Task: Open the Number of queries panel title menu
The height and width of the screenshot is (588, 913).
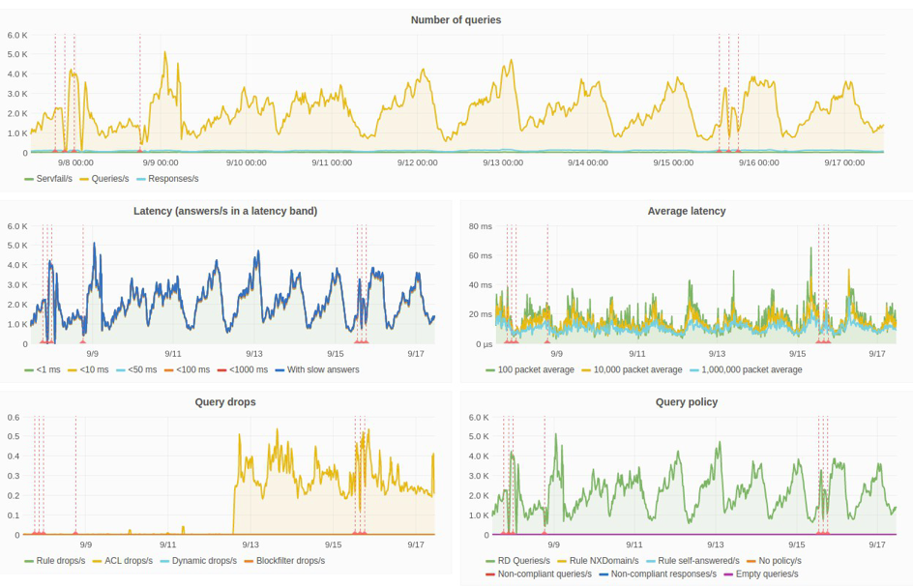Action: 456,19
